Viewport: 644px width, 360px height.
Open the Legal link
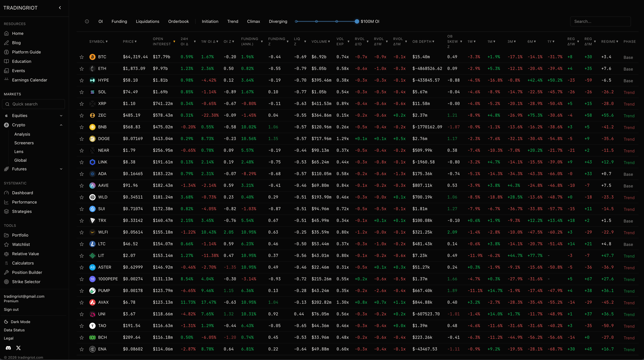point(9,338)
